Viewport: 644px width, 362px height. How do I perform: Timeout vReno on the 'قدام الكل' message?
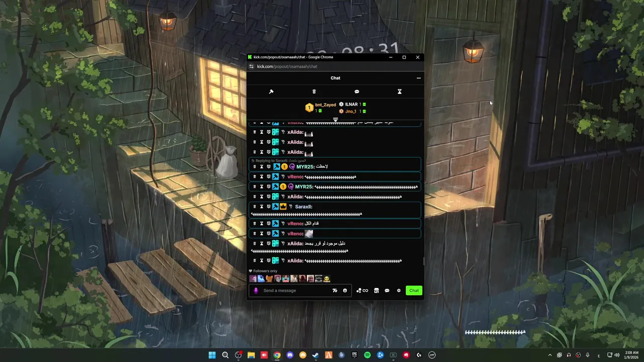click(262, 223)
